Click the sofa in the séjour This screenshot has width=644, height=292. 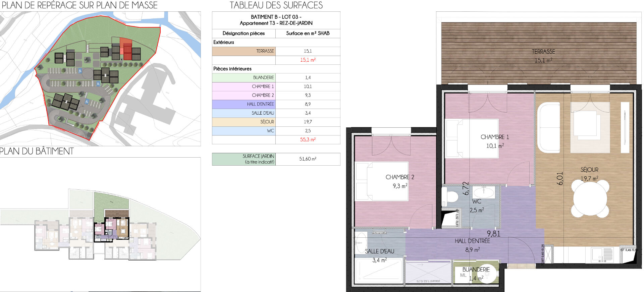coord(549,128)
